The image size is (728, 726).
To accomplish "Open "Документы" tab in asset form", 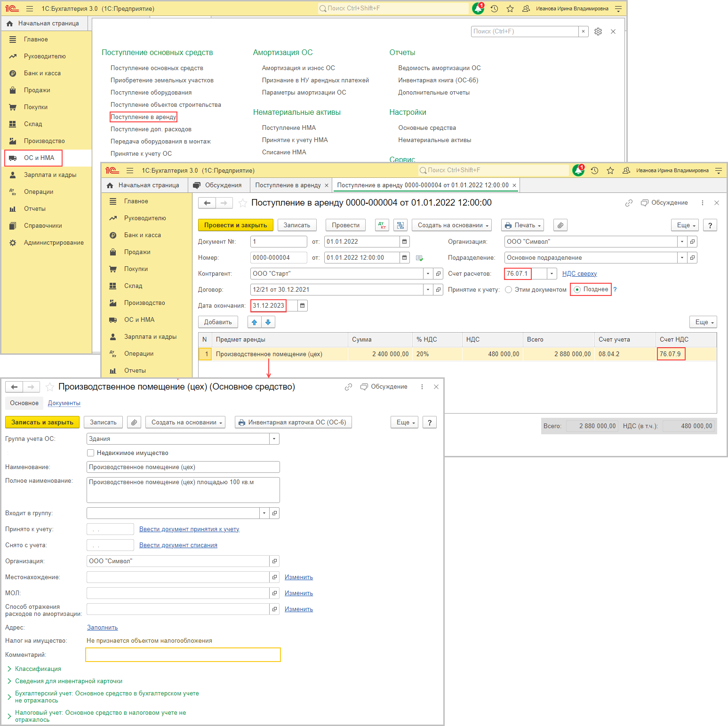I will point(64,403).
